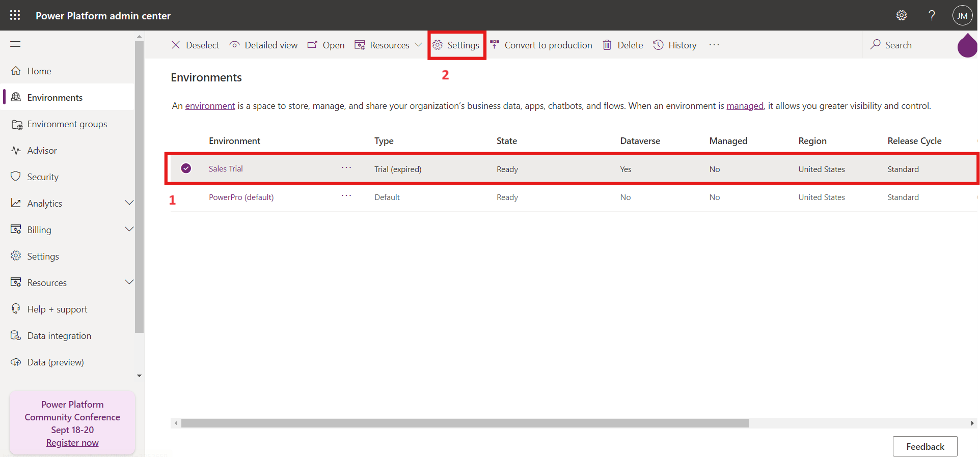980x457 pixels.
Task: Switch to Detailed view
Action: coord(263,45)
